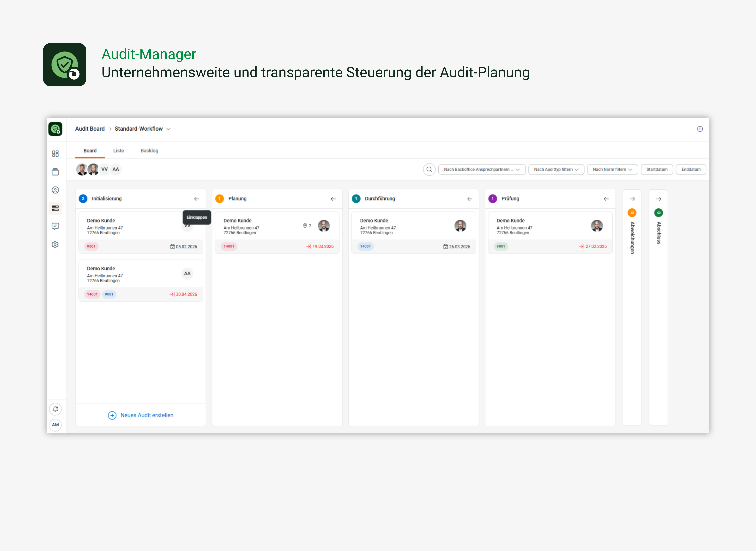
Task: Click the avatar photo on Prüfung card
Action: [x=597, y=226]
